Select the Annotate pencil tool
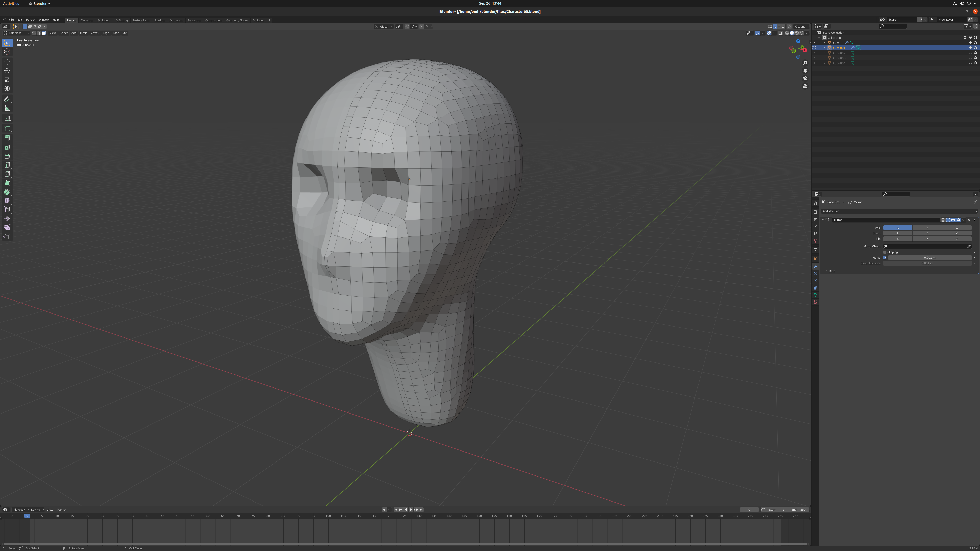The image size is (980, 551). (x=7, y=99)
